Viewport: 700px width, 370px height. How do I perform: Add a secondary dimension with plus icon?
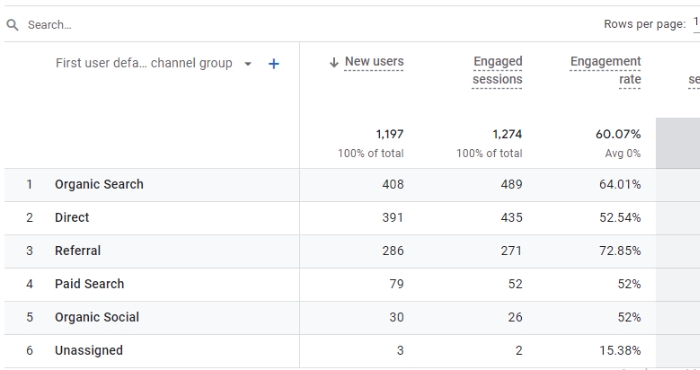pyautogui.click(x=274, y=64)
